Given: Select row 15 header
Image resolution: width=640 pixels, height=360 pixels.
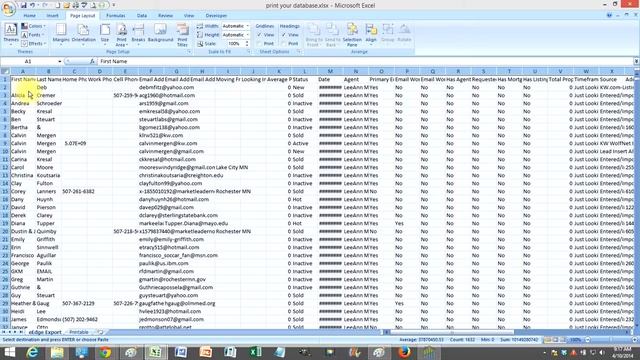Looking at the screenshot, I should pyautogui.click(x=5, y=191).
